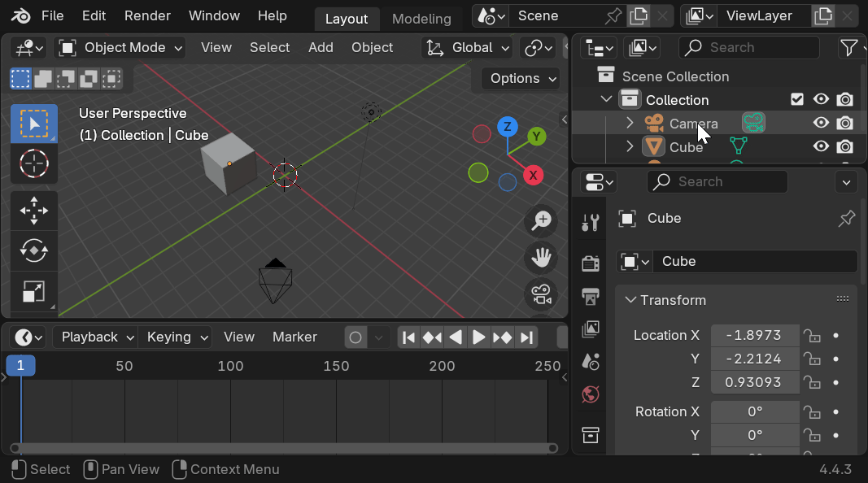Open the World properties tab

click(x=591, y=395)
